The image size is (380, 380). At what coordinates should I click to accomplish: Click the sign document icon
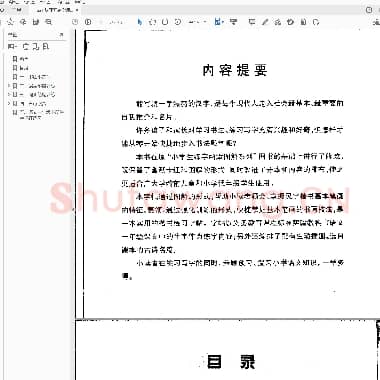coord(278,22)
